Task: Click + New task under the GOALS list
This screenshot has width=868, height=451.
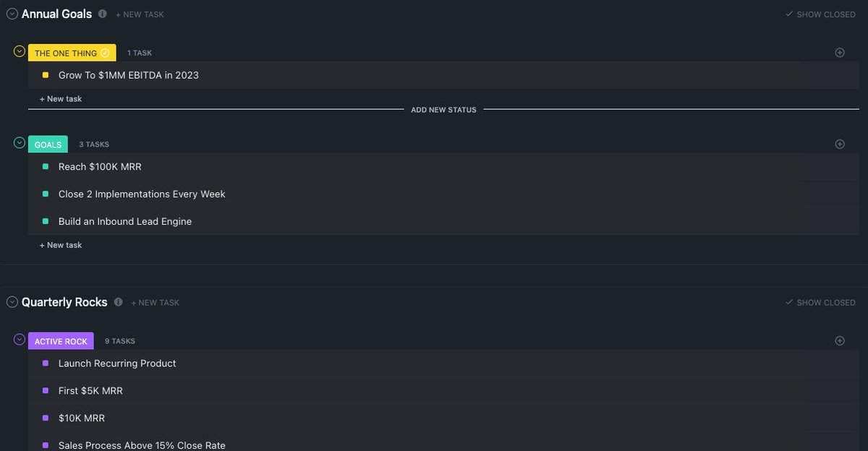Action: point(61,245)
